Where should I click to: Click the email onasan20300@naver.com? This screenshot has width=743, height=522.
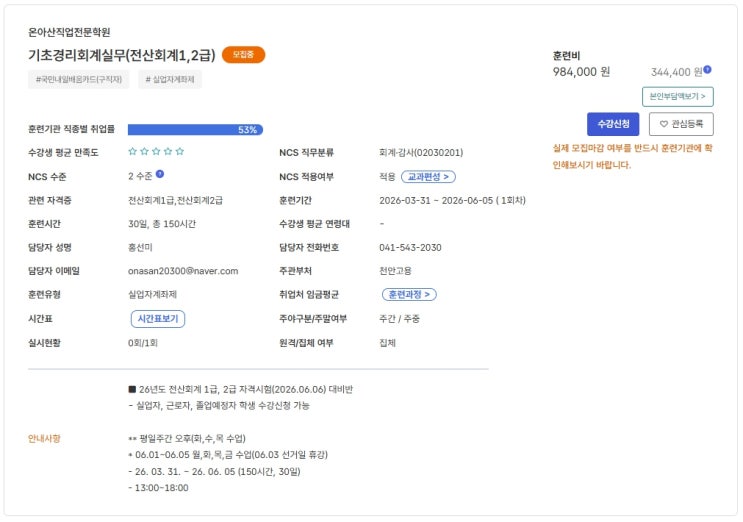coord(183,271)
